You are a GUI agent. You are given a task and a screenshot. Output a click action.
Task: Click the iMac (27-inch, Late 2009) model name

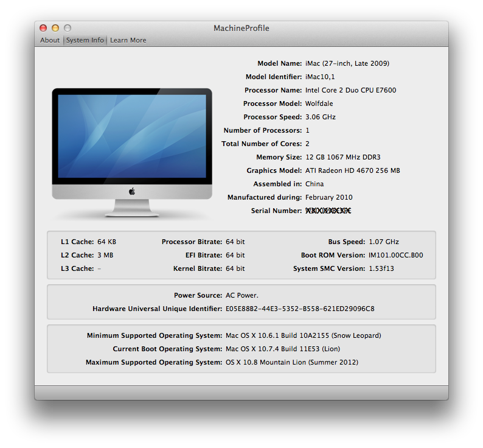(347, 63)
